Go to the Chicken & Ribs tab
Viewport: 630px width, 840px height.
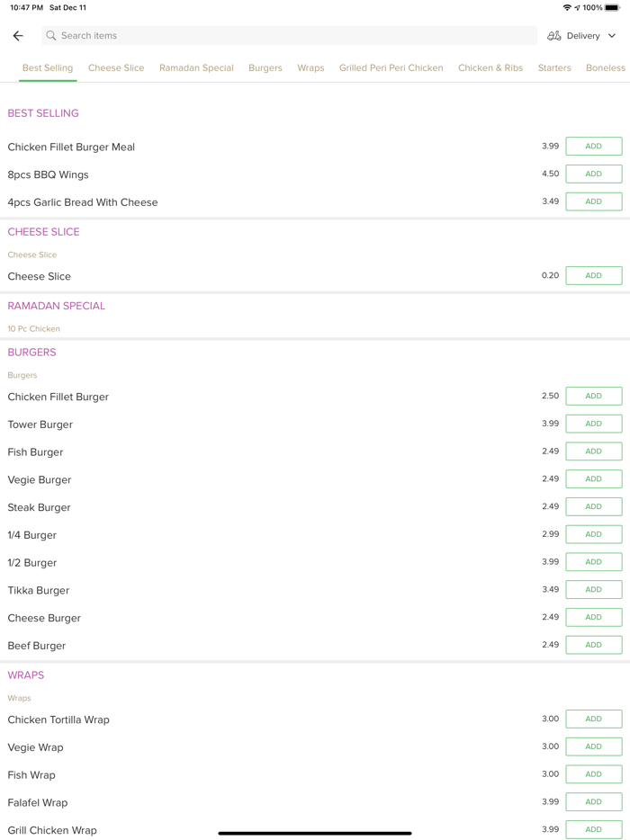click(490, 67)
